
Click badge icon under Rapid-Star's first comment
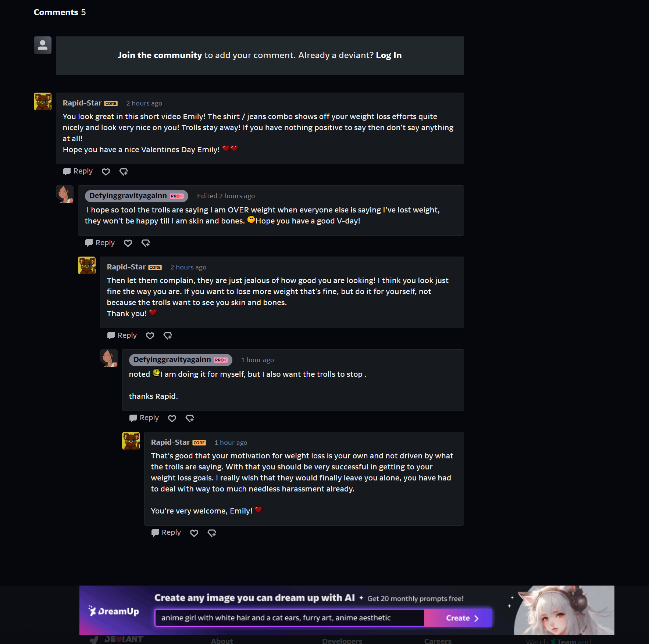(124, 172)
